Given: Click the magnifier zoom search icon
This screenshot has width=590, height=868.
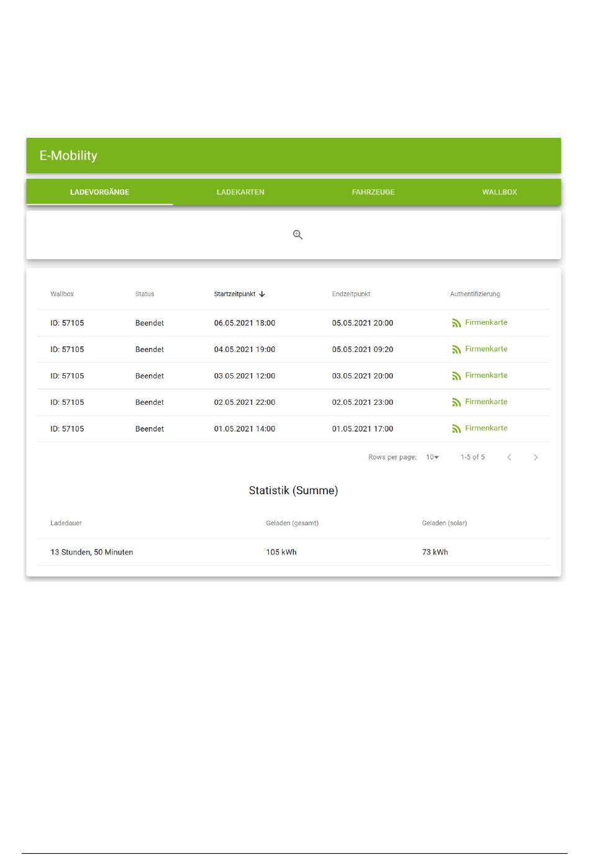Looking at the screenshot, I should pos(297,235).
